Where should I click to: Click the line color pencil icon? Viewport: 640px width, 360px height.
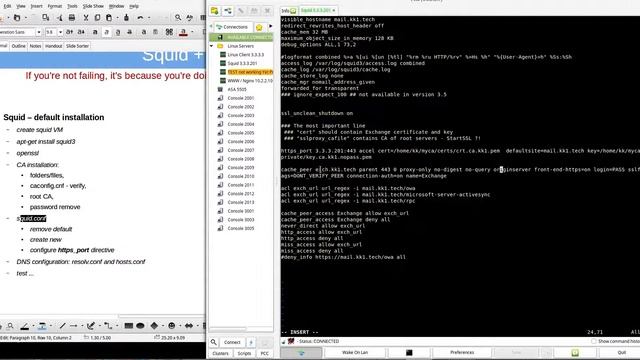click(x=24, y=326)
